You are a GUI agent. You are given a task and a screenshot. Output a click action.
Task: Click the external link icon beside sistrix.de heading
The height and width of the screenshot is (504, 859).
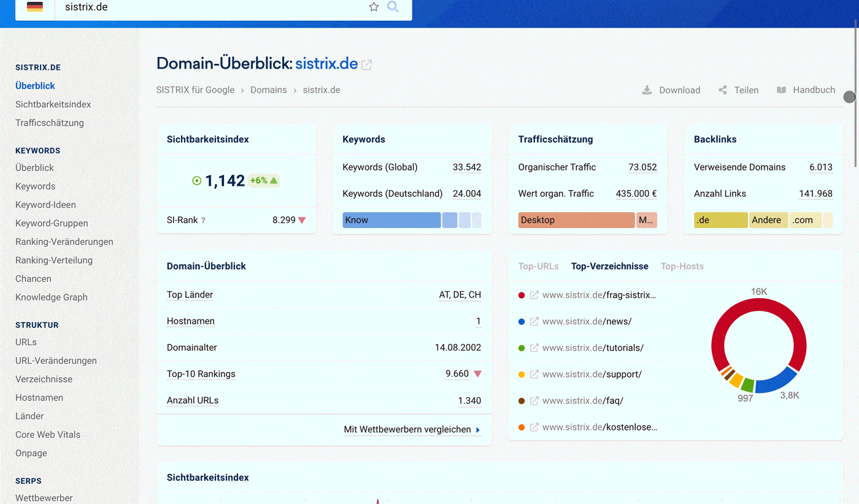[x=366, y=64]
